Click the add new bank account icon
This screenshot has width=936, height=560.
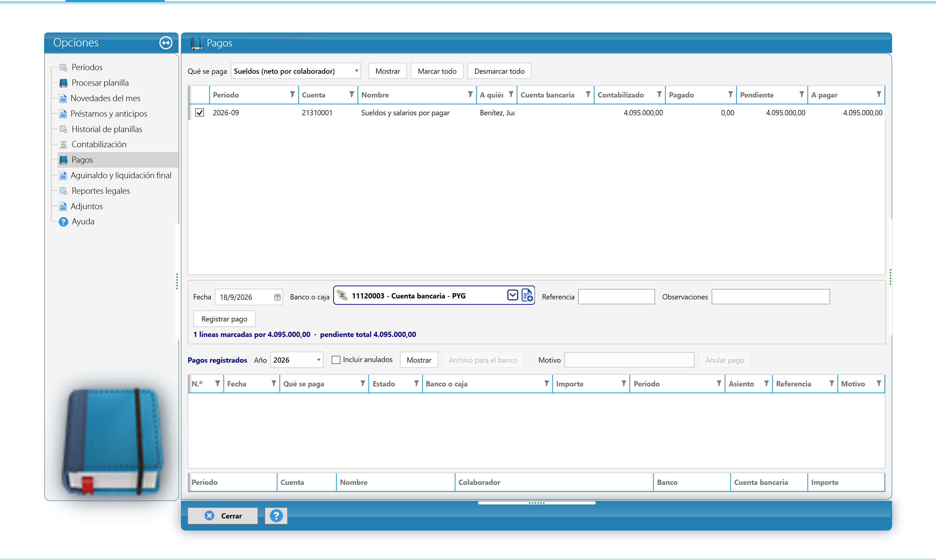pyautogui.click(x=527, y=295)
